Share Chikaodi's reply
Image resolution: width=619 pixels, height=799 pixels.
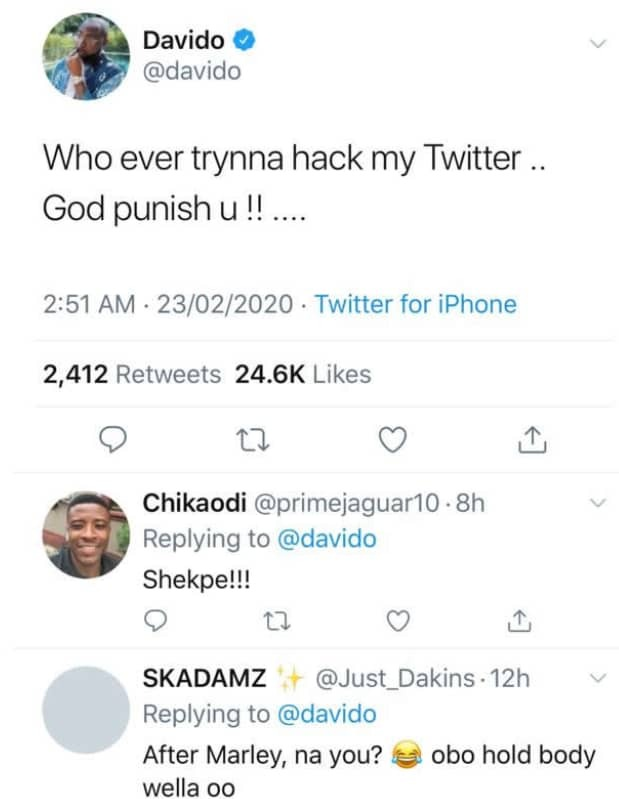tap(517, 622)
